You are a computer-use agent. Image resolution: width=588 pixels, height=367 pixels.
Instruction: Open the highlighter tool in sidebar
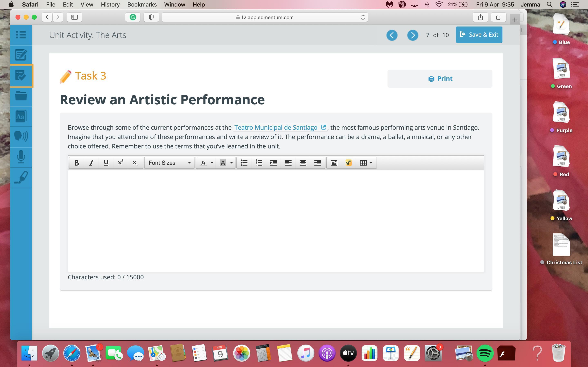[x=21, y=177]
